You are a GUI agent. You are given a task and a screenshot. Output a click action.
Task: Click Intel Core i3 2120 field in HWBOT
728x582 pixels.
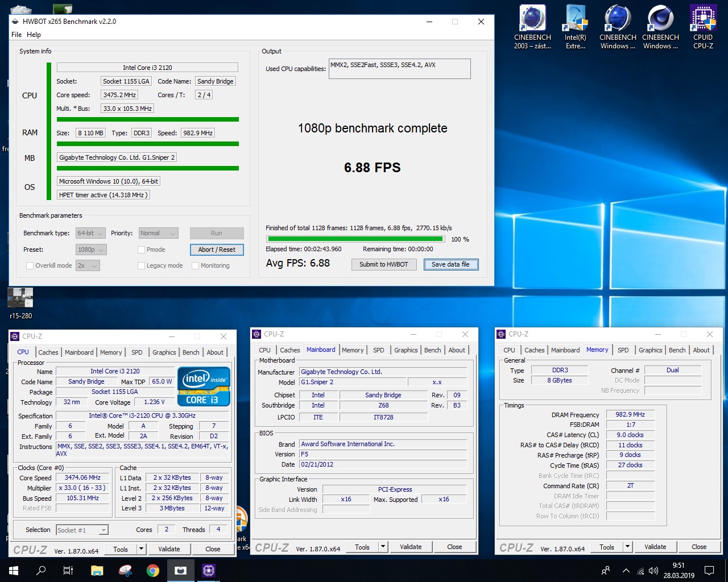point(147,67)
